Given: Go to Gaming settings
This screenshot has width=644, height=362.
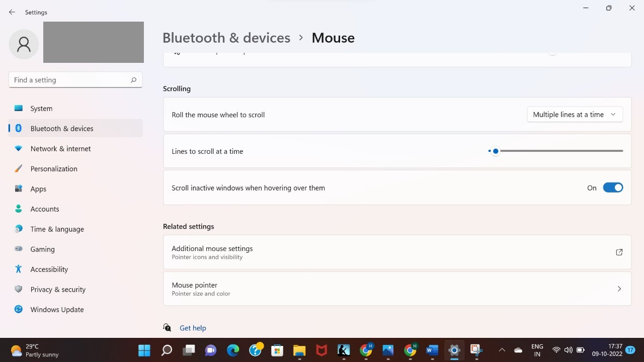Looking at the screenshot, I should (x=42, y=249).
